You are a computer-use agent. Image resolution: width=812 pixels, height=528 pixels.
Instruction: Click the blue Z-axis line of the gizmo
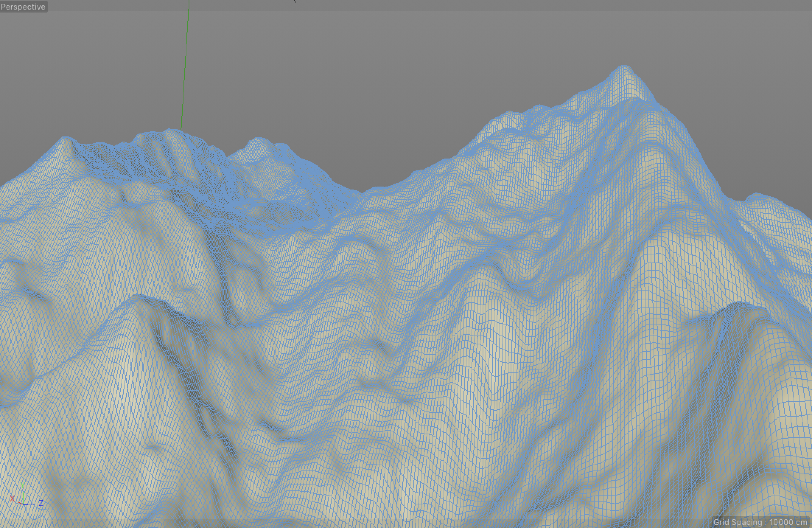[x=30, y=504]
